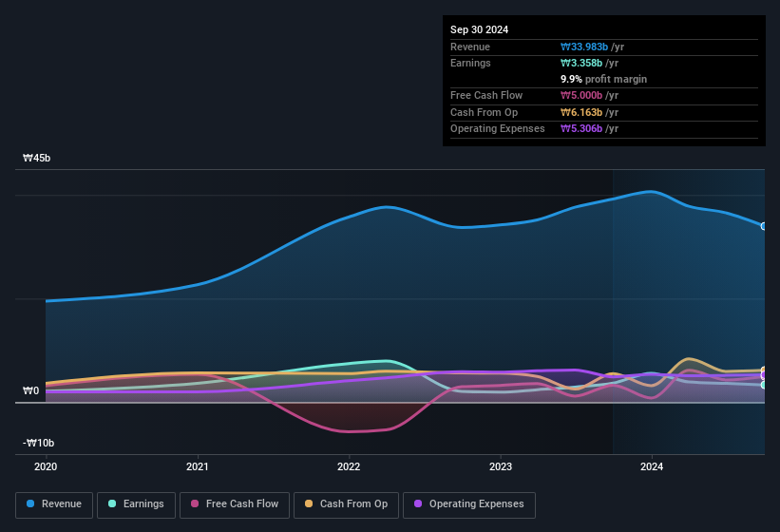Toggle the Revenue legend button
This screenshot has width=780, height=532.
click(54, 505)
